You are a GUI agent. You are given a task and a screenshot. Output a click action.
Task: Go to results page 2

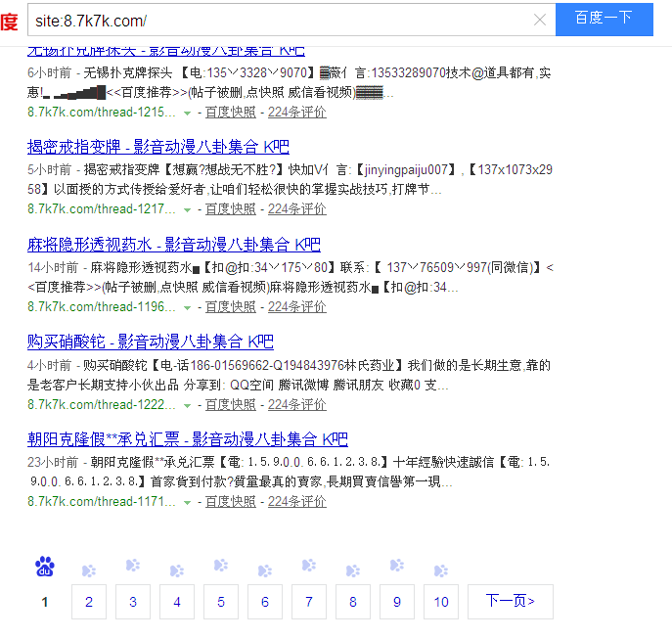coord(89,601)
